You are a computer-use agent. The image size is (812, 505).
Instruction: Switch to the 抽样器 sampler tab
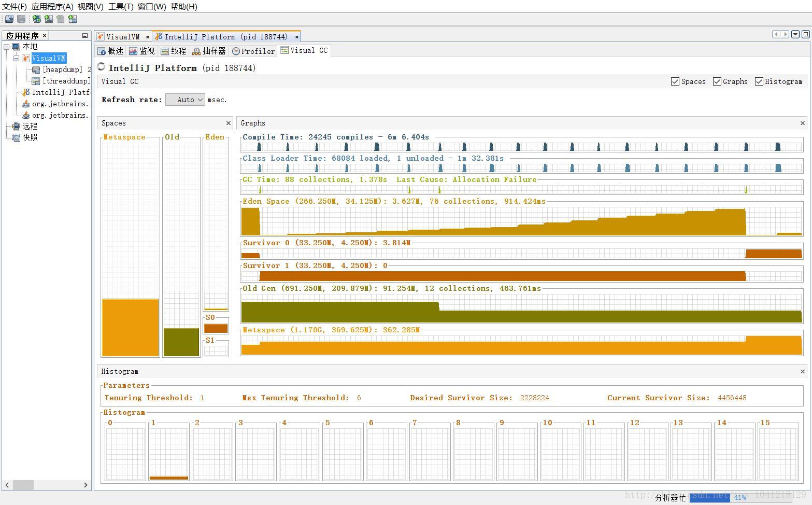[x=209, y=51]
